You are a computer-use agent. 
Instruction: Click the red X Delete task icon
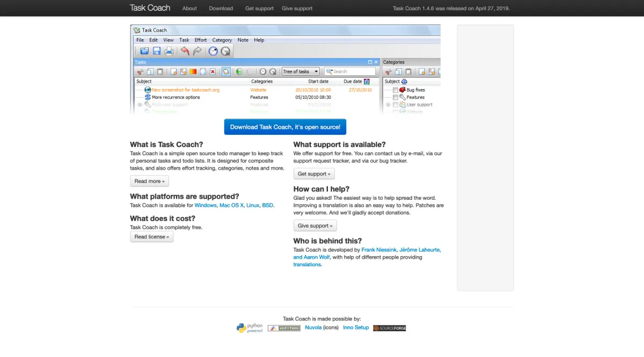click(213, 71)
